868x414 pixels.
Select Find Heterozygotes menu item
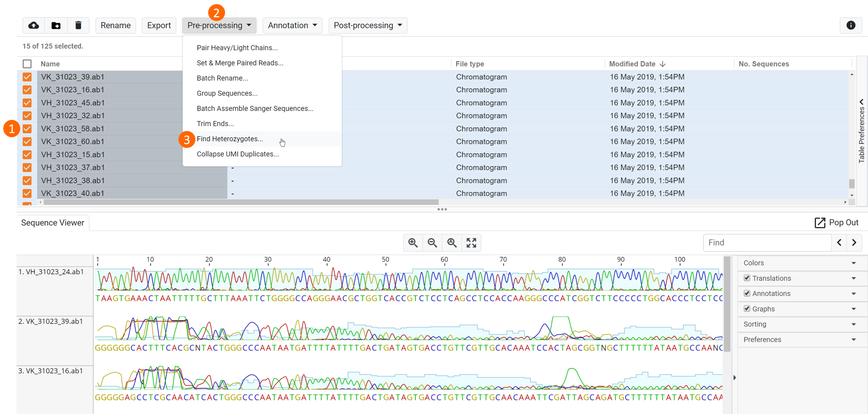[x=230, y=139]
